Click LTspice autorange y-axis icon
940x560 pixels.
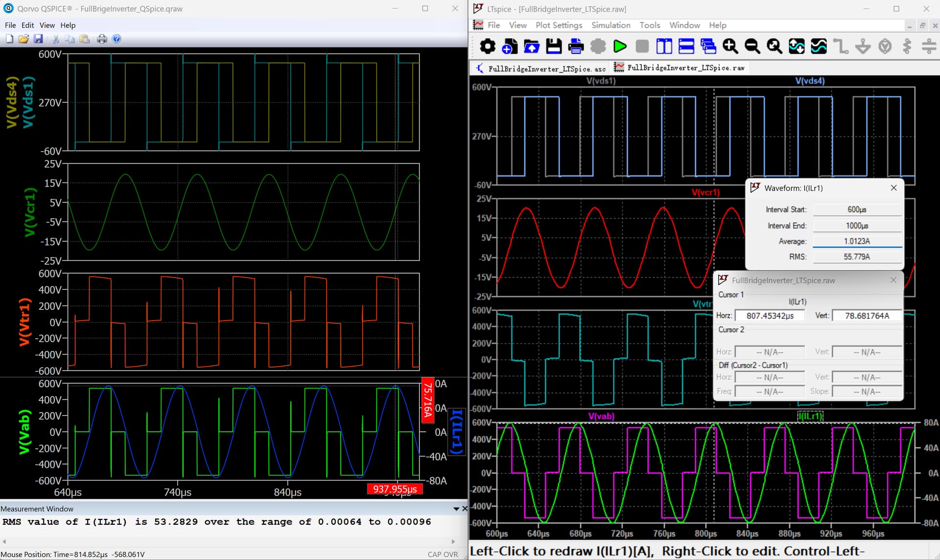coord(797,47)
